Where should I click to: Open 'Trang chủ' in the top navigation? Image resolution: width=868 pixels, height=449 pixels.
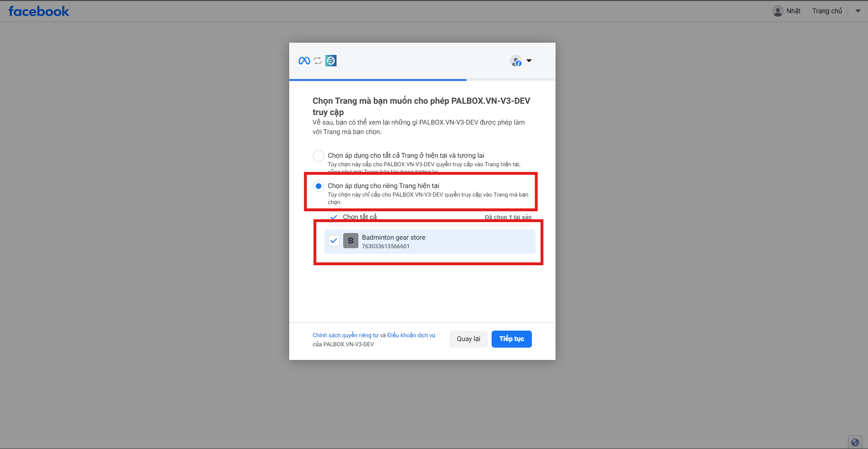[x=827, y=11]
